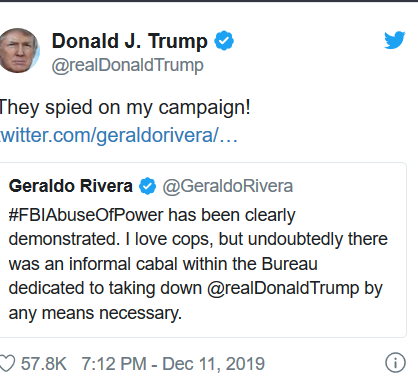Click the #FBIAbuseOfPower hashtag
This screenshot has width=418, height=384.
tap(86, 215)
